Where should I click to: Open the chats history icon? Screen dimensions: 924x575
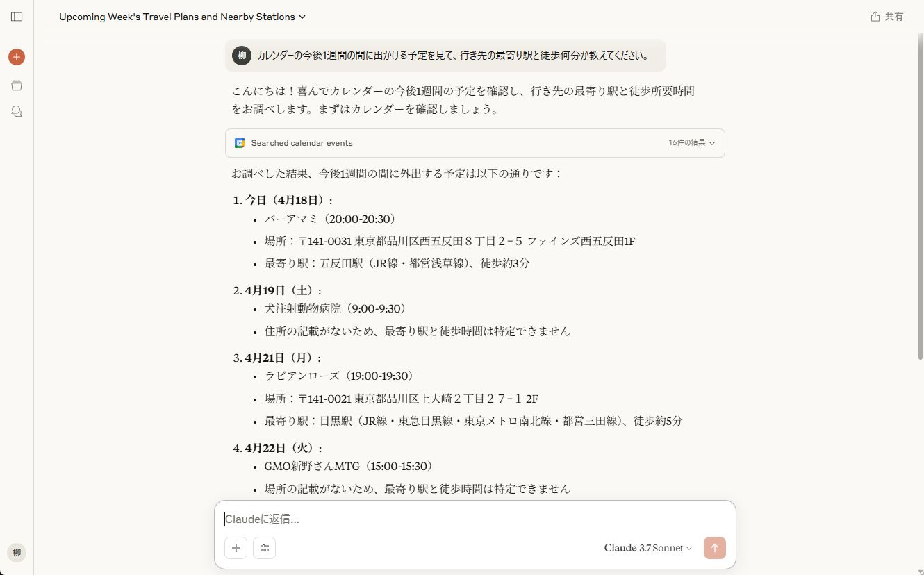click(17, 111)
